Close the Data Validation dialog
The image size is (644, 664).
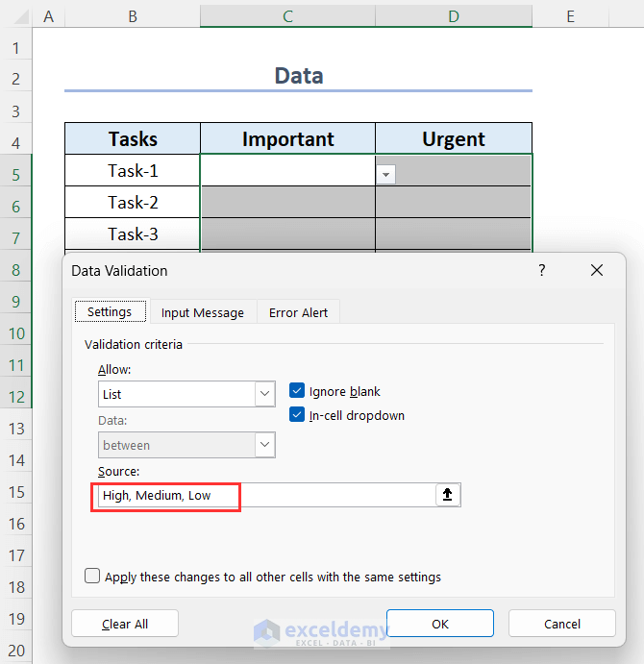pyautogui.click(x=597, y=271)
